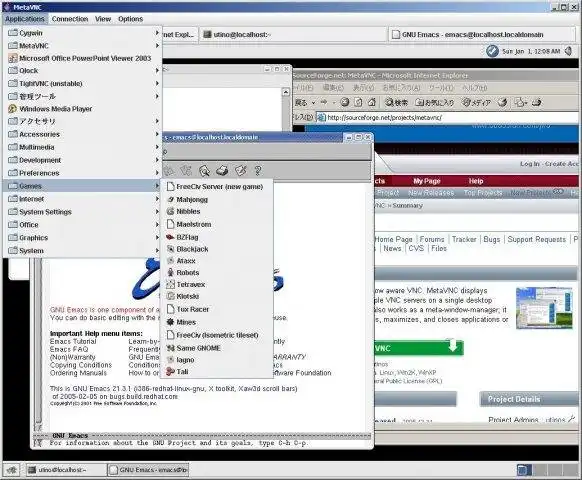Click Emacs toolbar print icon

pyautogui.click(x=222, y=171)
